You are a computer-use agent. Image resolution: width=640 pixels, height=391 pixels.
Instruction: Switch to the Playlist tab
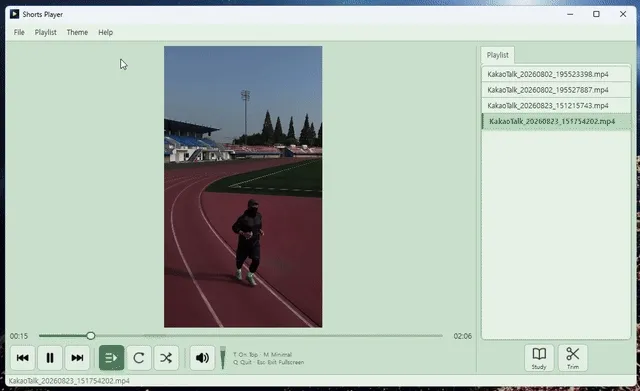point(498,55)
